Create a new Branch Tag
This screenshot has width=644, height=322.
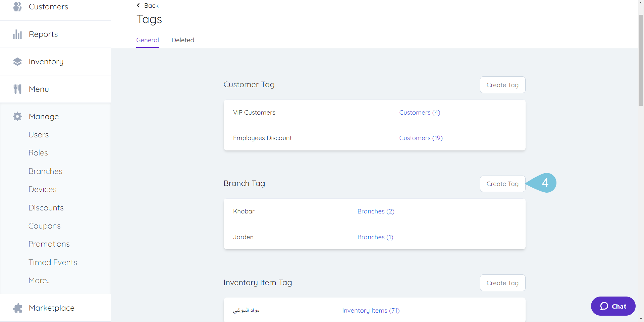[502, 184]
